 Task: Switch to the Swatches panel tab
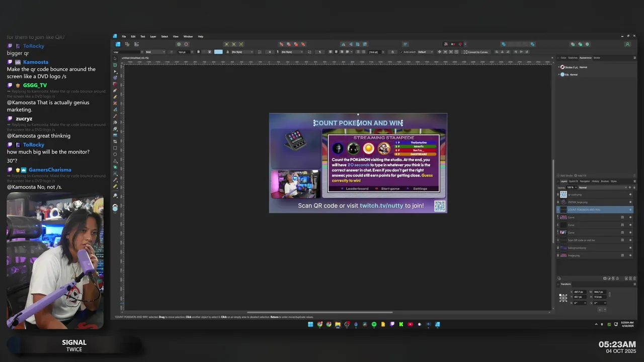(573, 58)
